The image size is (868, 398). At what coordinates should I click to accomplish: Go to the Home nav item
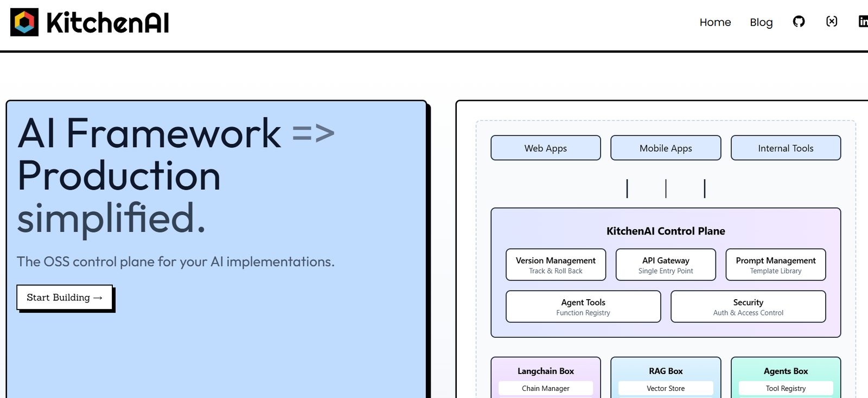pos(715,22)
